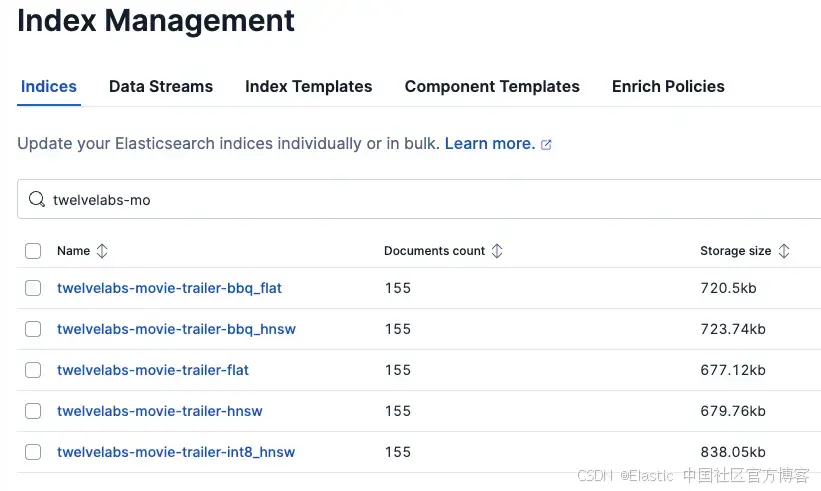This screenshot has height=491, width=821.
Task: Sort by Name using sort arrows
Action: pyautogui.click(x=102, y=251)
